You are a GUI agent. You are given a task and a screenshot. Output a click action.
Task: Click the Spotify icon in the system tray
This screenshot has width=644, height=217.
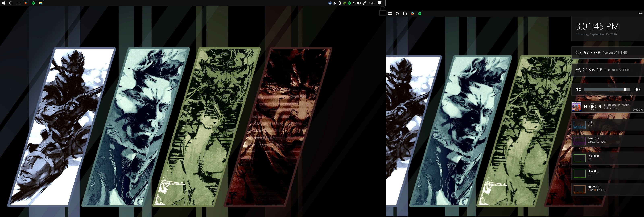[349, 3]
